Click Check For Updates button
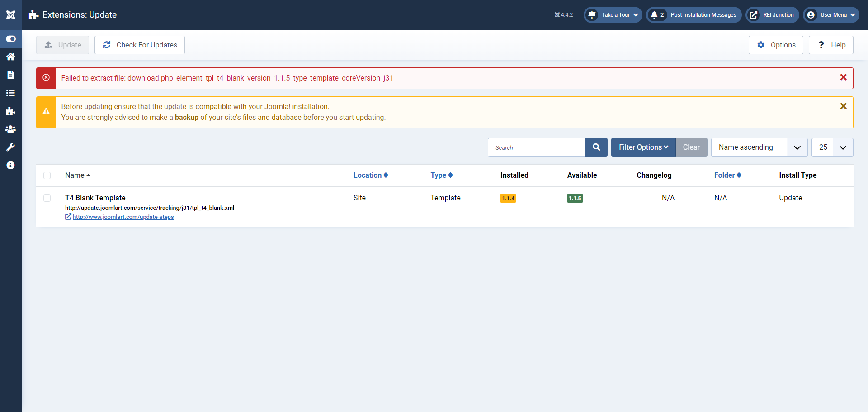Image resolution: width=868 pixels, height=412 pixels. pos(140,45)
